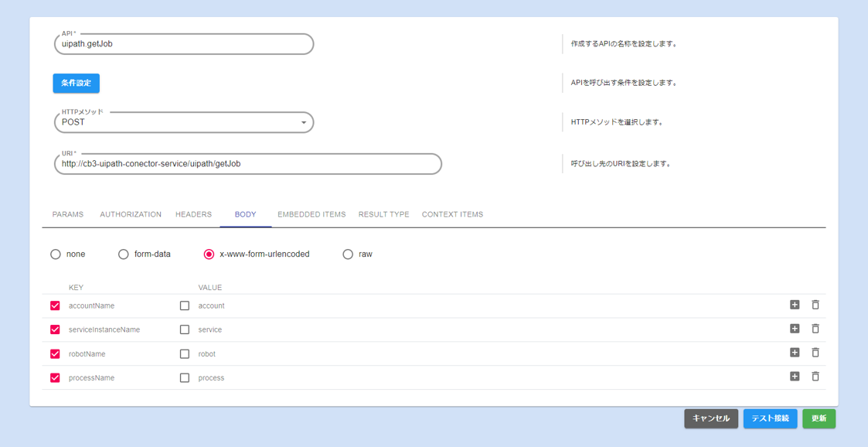Uncheck the accountName key checkbox

click(x=55, y=305)
